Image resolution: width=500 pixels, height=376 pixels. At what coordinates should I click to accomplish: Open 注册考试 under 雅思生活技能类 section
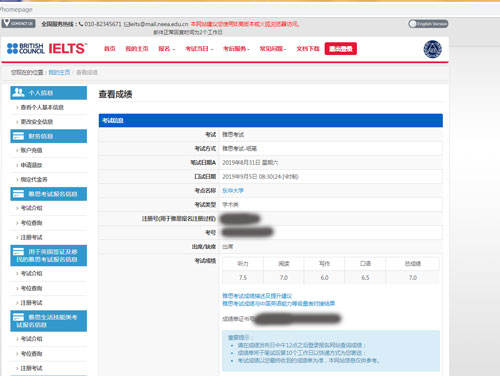coord(31,368)
